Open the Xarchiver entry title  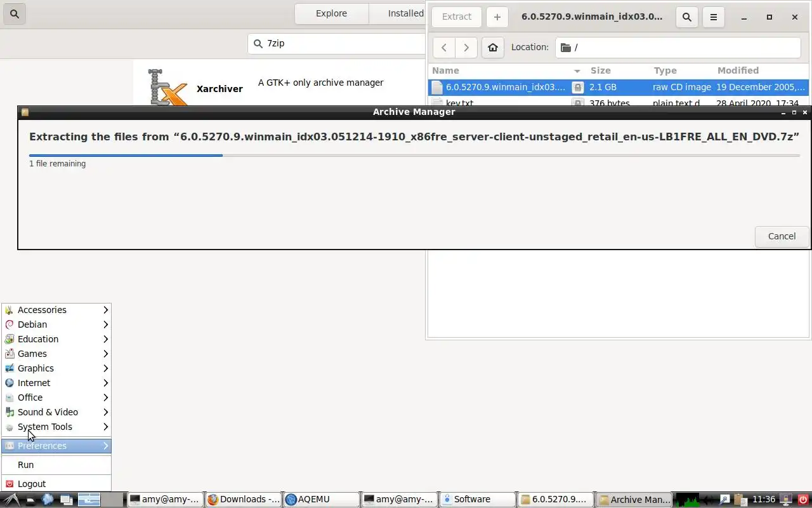[219, 89]
